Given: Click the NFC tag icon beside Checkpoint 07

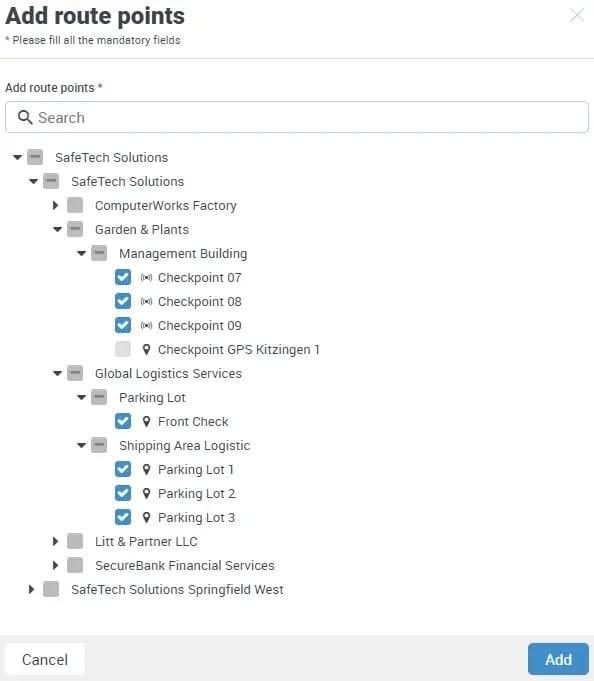Looking at the screenshot, I should point(146,278).
